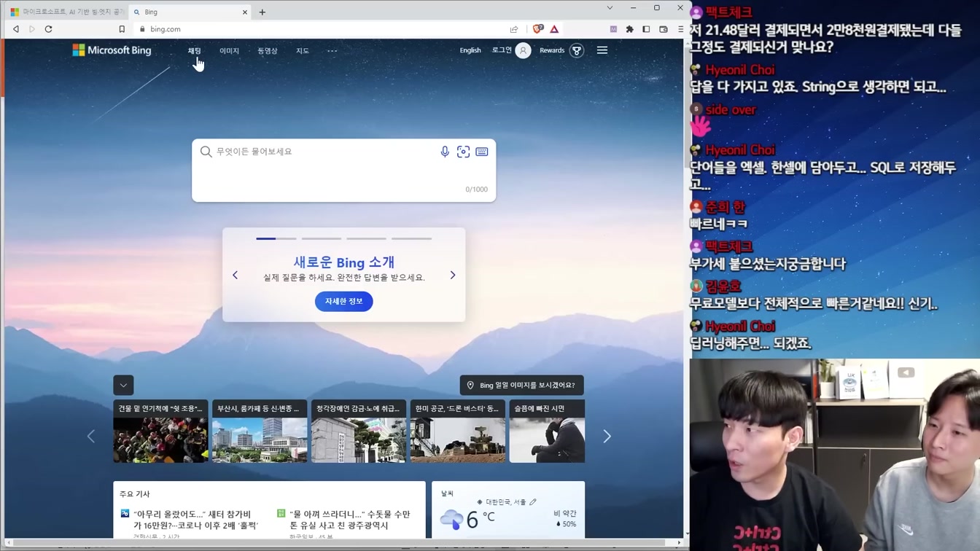Screen dimensions: 980x551
Task: Open the browser main menu
Action: [x=680, y=29]
